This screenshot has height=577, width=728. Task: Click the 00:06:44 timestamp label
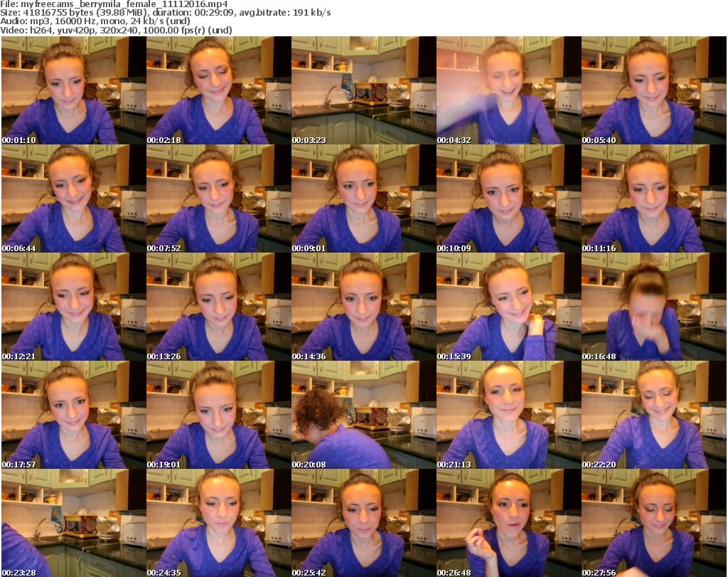[x=18, y=248]
